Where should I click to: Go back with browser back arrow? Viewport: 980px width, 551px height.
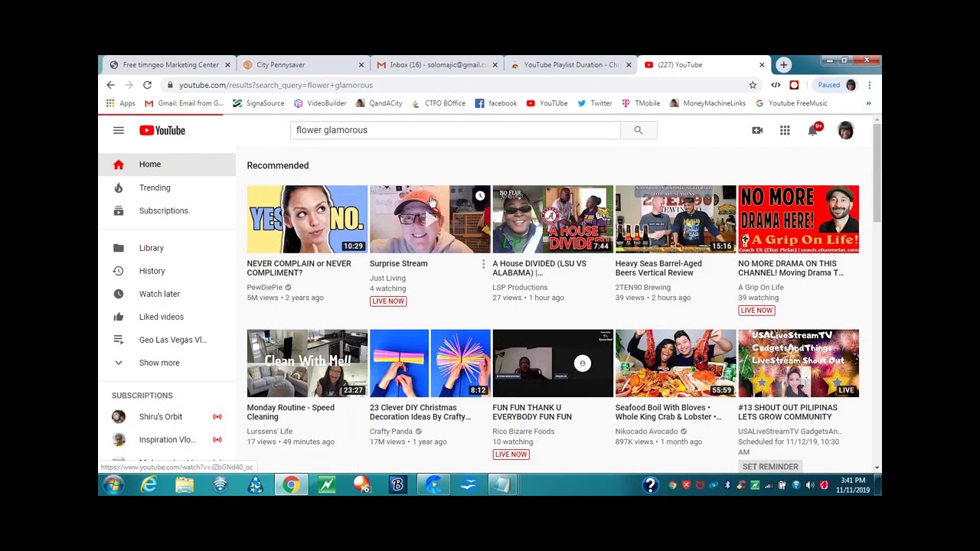[x=110, y=85]
